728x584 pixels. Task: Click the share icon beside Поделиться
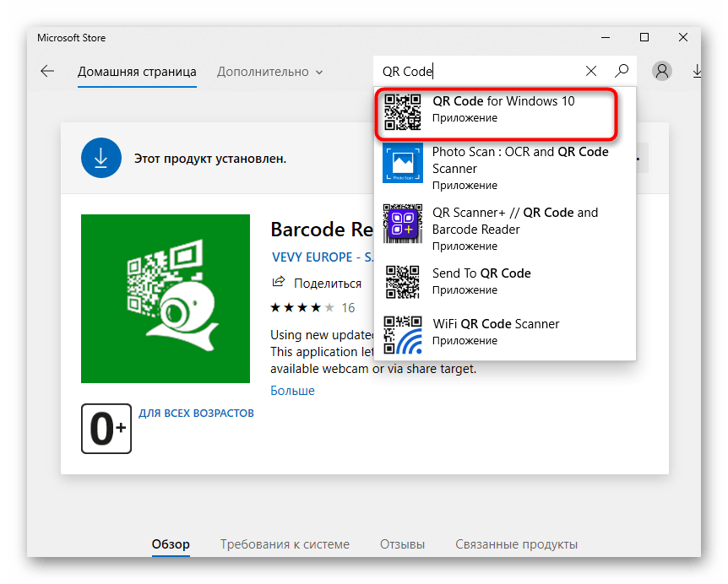(278, 282)
